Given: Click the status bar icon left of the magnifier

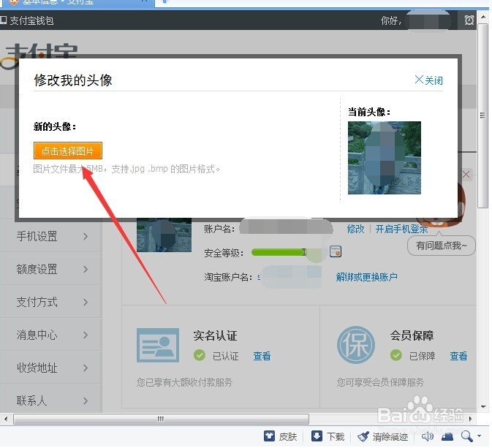Looking at the screenshot, I should click(447, 436).
